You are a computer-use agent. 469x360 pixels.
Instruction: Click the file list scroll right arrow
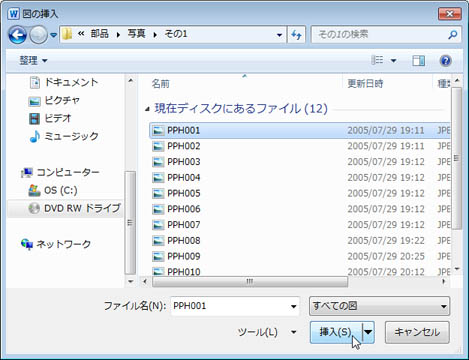coord(444,282)
